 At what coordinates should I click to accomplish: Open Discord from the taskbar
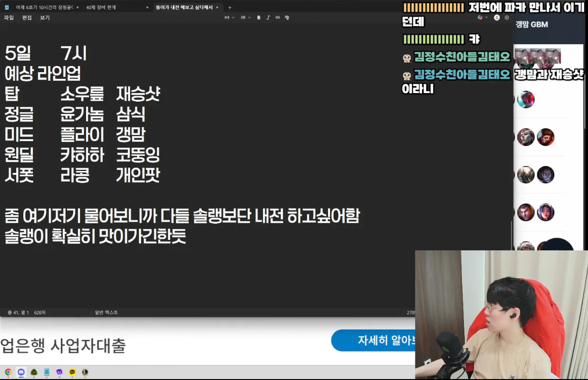click(x=21, y=372)
